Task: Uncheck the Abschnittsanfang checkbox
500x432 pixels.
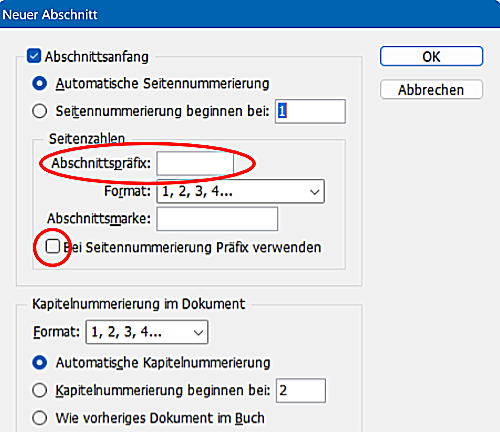Action: pyautogui.click(x=34, y=56)
